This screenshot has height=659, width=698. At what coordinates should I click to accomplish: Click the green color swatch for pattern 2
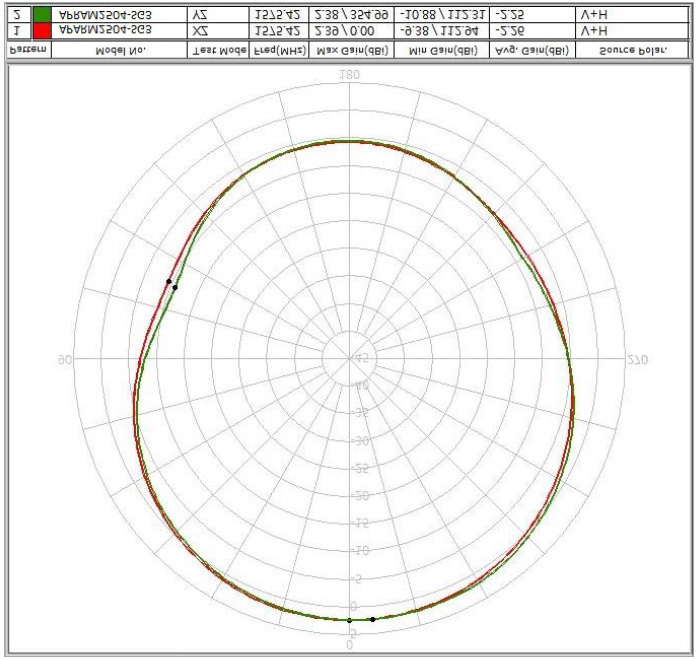pyautogui.click(x=41, y=15)
